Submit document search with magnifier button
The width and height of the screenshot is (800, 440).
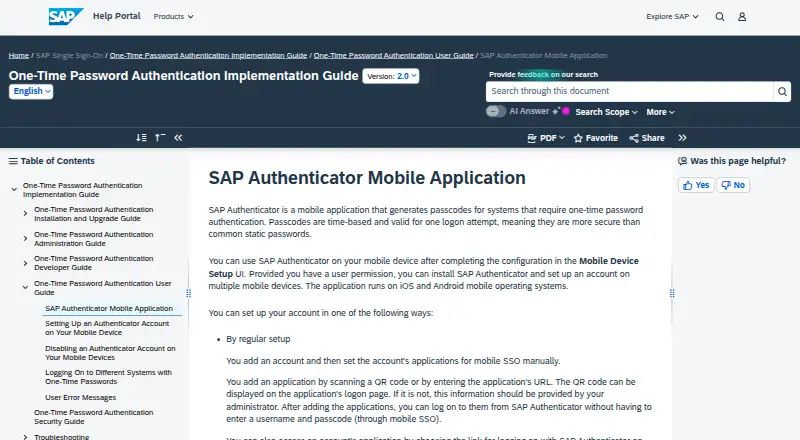782,92
